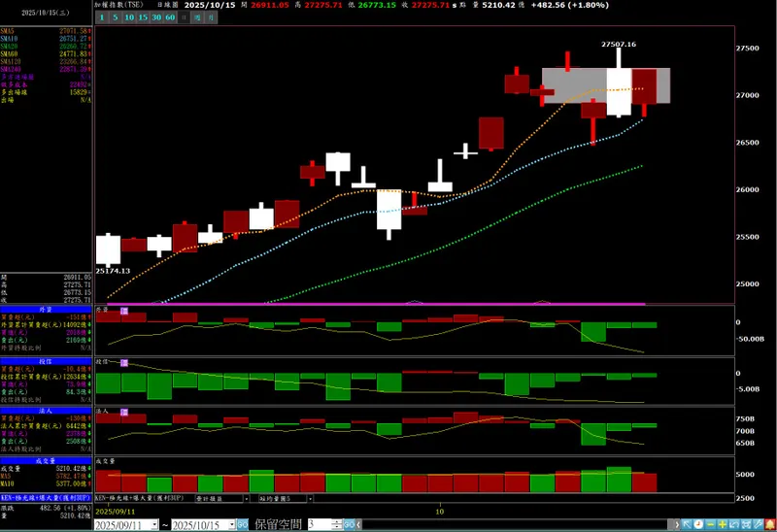Image resolution: width=777 pixels, height=532 pixels.
Task: Click the horizontal scrollbar track at bottom
Action: [x=516, y=524]
